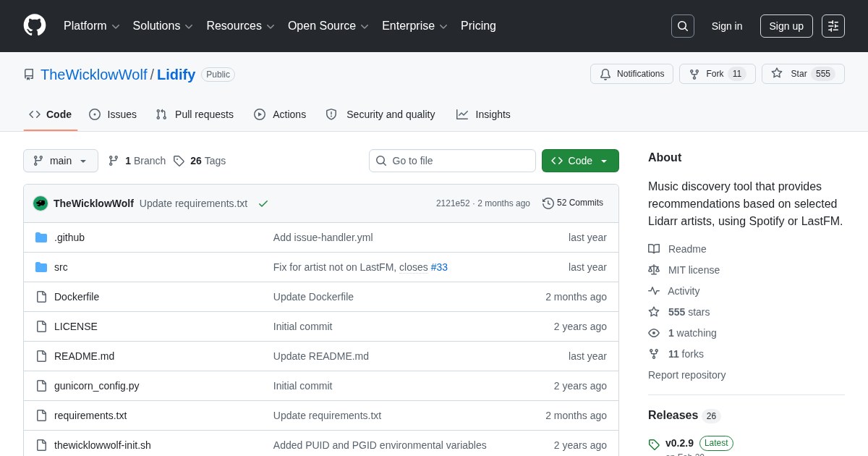Click the bell icon in Notifications
Viewport: 868px width, 456px height.
pyautogui.click(x=605, y=74)
